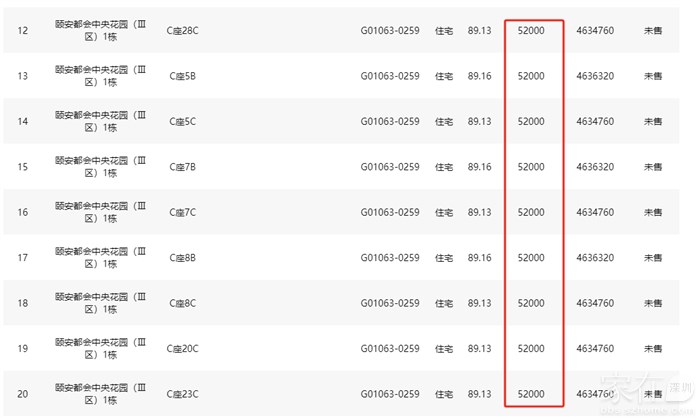Screen dimensions: 700x418
Task: Click unit C座8B in row 17
Action: [181, 258]
